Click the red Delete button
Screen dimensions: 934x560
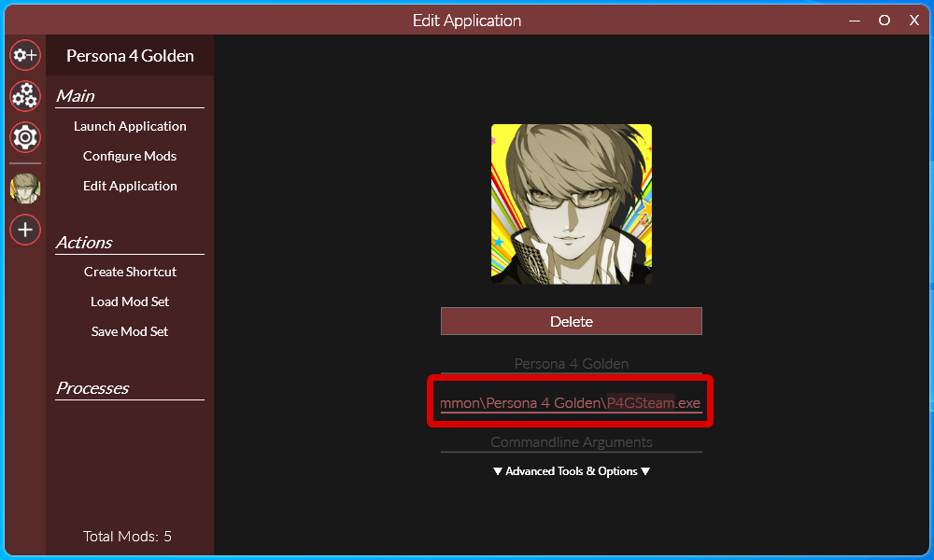tap(572, 321)
